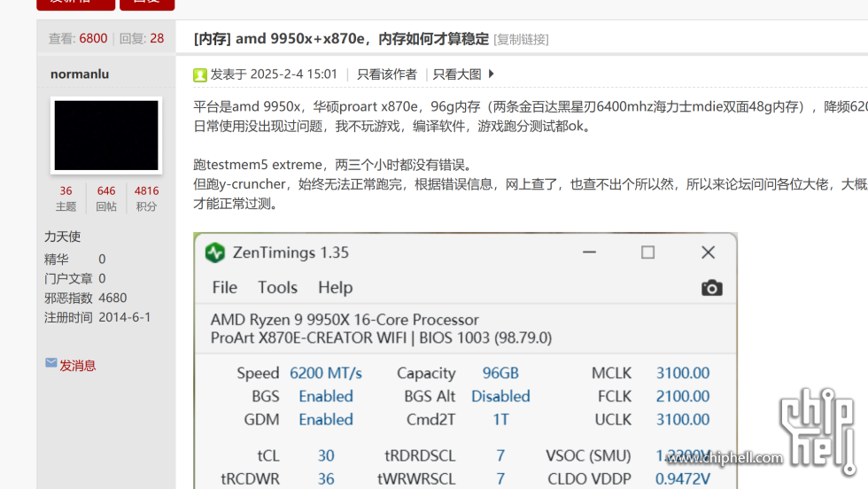This screenshot has height=489, width=868.
Task: Click the 复制链接 link beside thread title
Action: click(521, 39)
